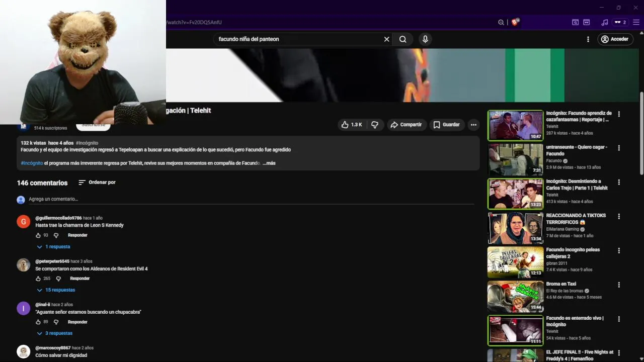
Task: Dislike inal-ii's chupacabra comment
Action: (56, 322)
